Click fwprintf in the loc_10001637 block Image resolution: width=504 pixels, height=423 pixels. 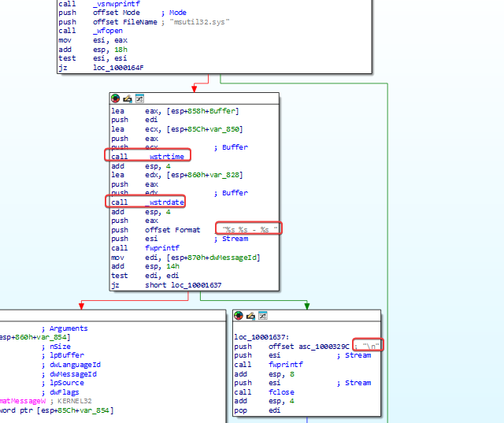point(286,365)
